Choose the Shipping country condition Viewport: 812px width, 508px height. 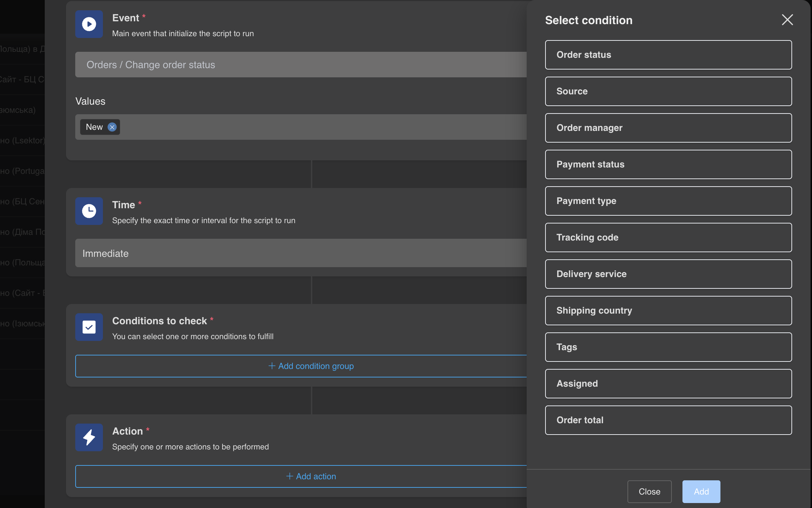click(668, 310)
